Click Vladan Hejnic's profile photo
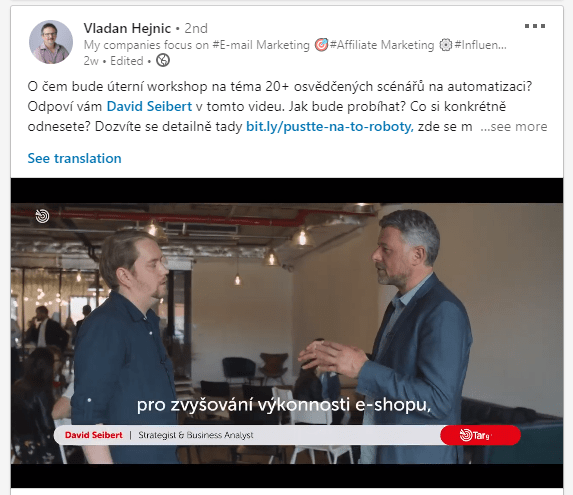 (x=51, y=42)
